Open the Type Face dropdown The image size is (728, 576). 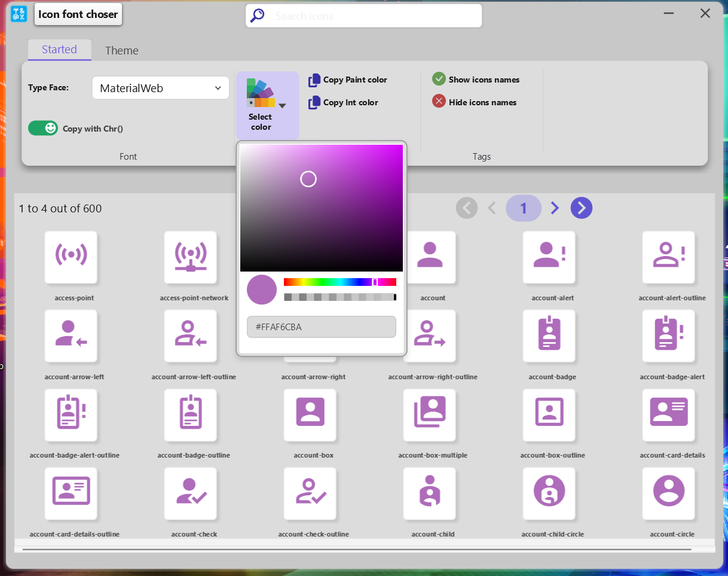161,88
